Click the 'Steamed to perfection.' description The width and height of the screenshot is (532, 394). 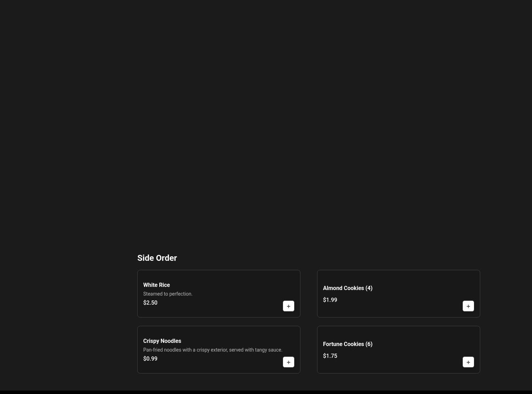(x=168, y=294)
